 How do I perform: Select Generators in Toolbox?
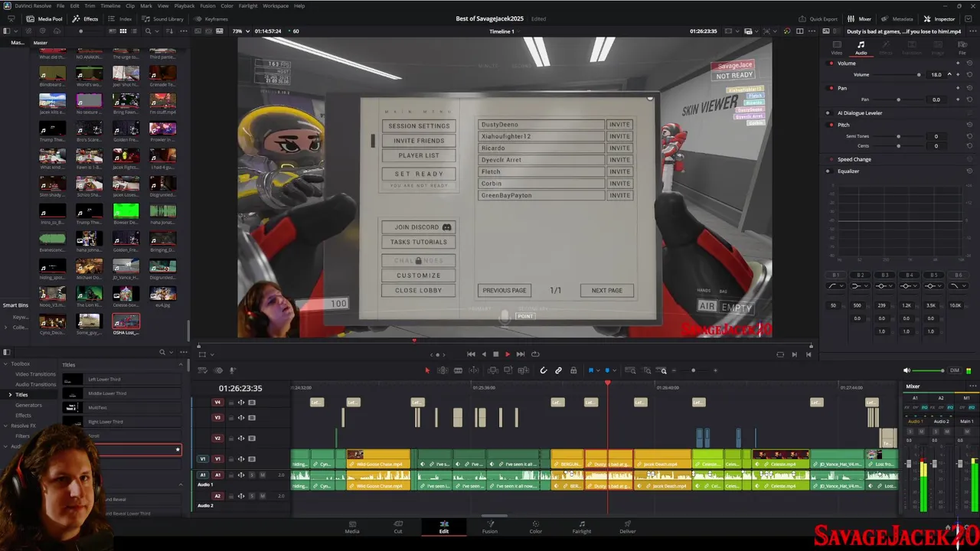[x=28, y=405]
